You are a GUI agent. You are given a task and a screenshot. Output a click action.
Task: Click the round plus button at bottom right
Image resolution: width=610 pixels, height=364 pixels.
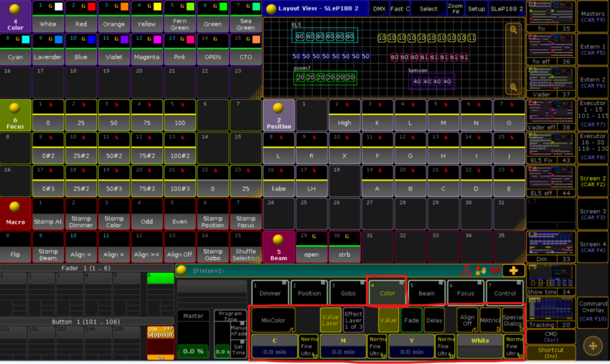tap(592, 346)
